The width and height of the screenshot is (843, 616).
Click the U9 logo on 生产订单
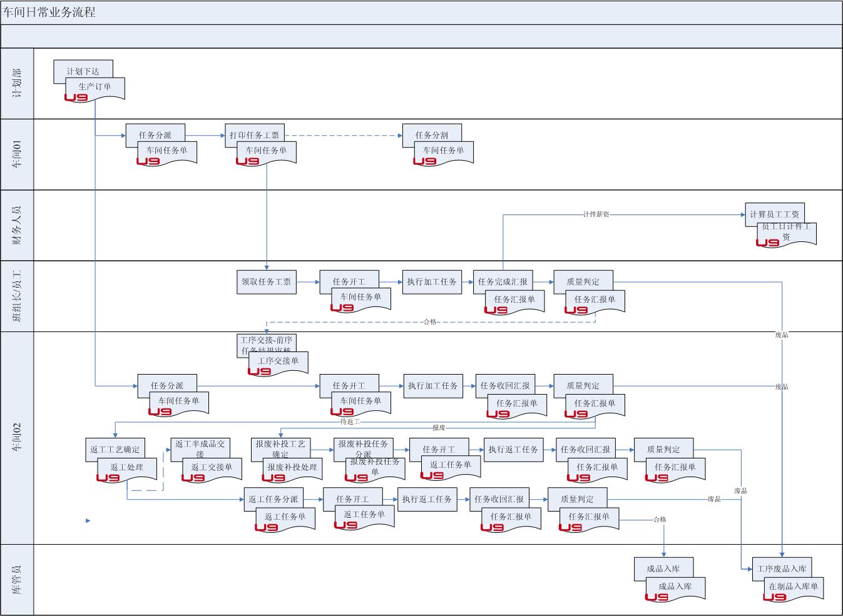click(76, 97)
